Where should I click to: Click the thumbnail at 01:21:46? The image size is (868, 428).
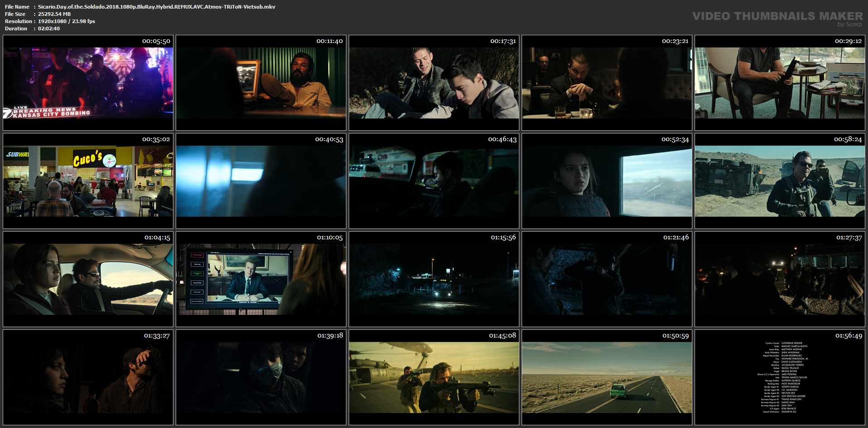pos(607,279)
